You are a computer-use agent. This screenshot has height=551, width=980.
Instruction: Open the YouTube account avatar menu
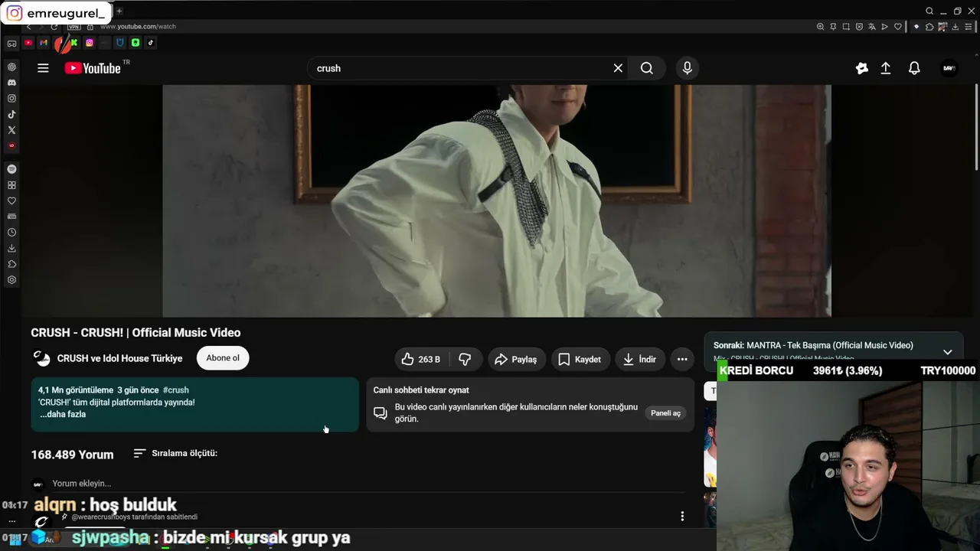click(x=949, y=68)
